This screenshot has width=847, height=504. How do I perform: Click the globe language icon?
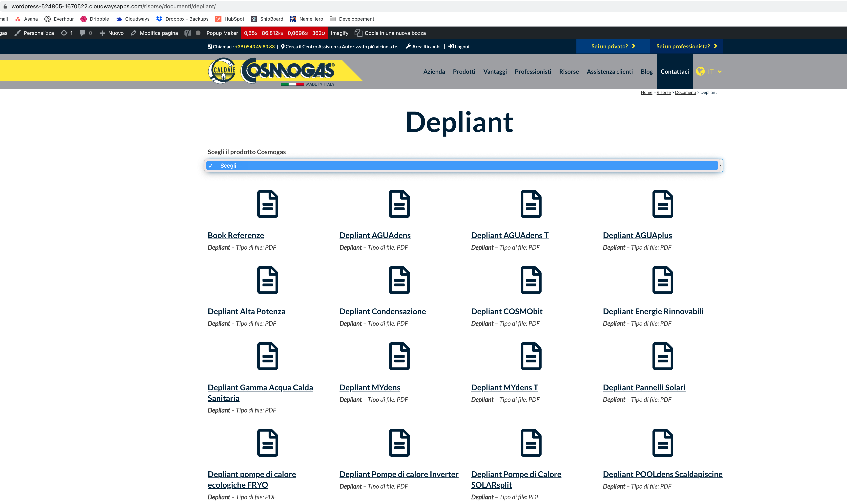[700, 71]
